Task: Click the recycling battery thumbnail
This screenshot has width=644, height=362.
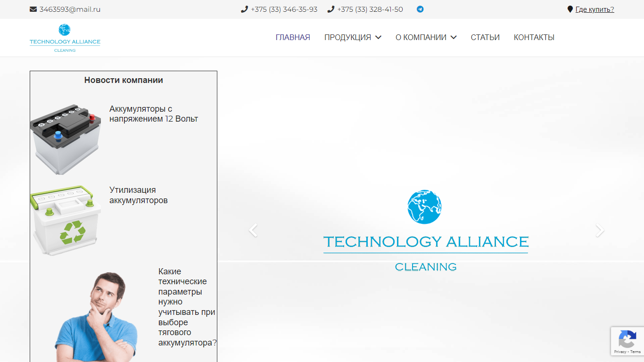Action: pyautogui.click(x=66, y=221)
